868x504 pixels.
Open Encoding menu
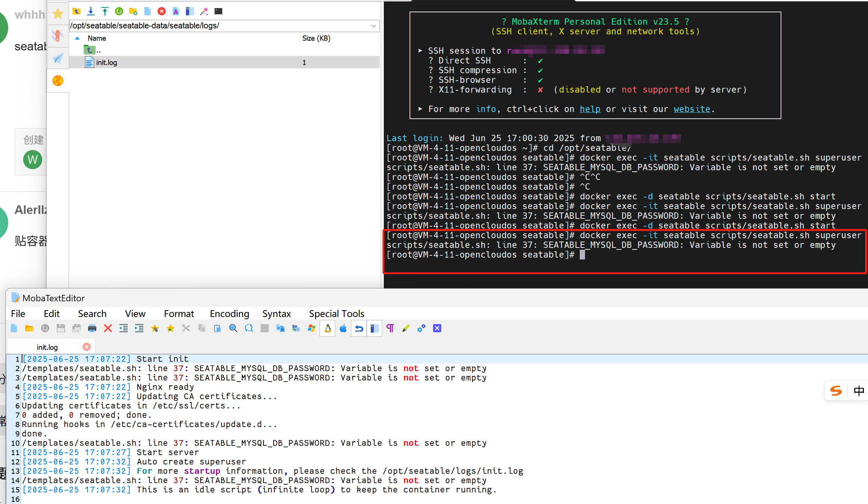coord(230,314)
